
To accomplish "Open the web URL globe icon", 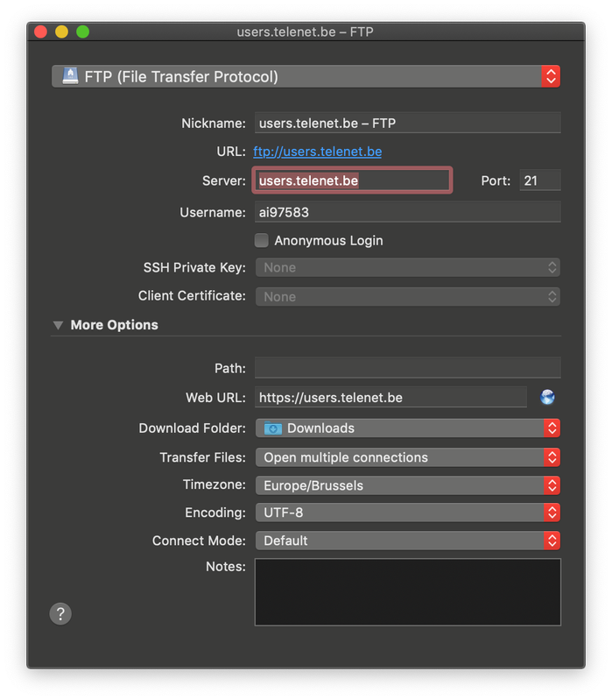I will click(x=547, y=398).
